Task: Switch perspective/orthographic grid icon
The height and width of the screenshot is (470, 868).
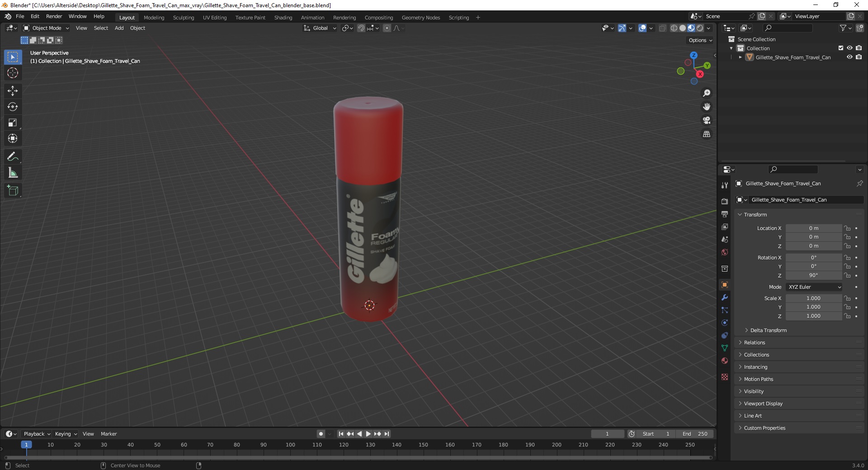Action: (x=707, y=134)
